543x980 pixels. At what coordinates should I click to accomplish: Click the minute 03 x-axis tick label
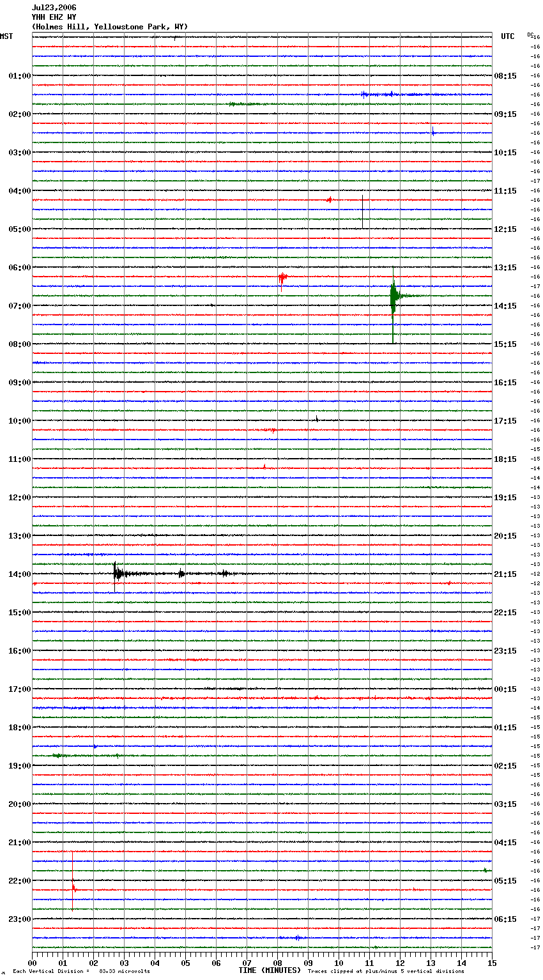[x=124, y=963]
